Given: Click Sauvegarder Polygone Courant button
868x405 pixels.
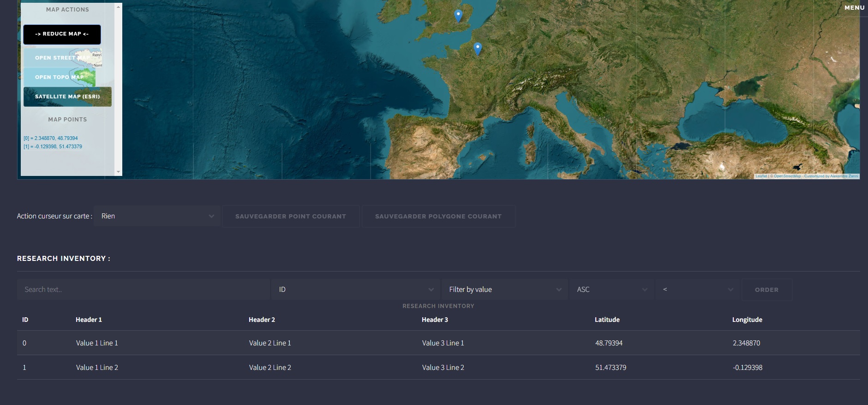Looking at the screenshot, I should [x=438, y=216].
